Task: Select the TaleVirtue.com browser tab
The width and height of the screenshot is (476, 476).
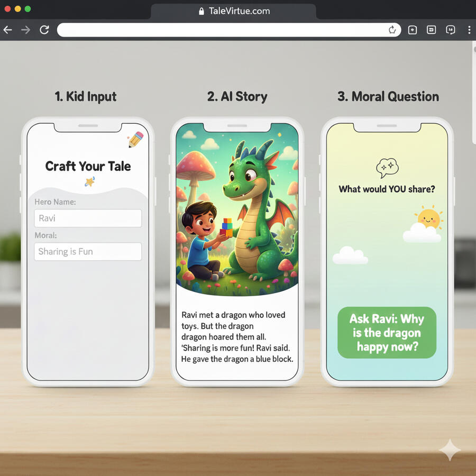Action: [233, 11]
